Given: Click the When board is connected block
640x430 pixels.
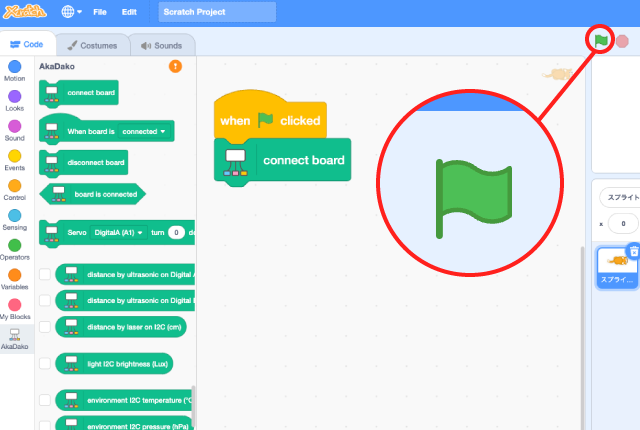Looking at the screenshot, I should tap(107, 130).
